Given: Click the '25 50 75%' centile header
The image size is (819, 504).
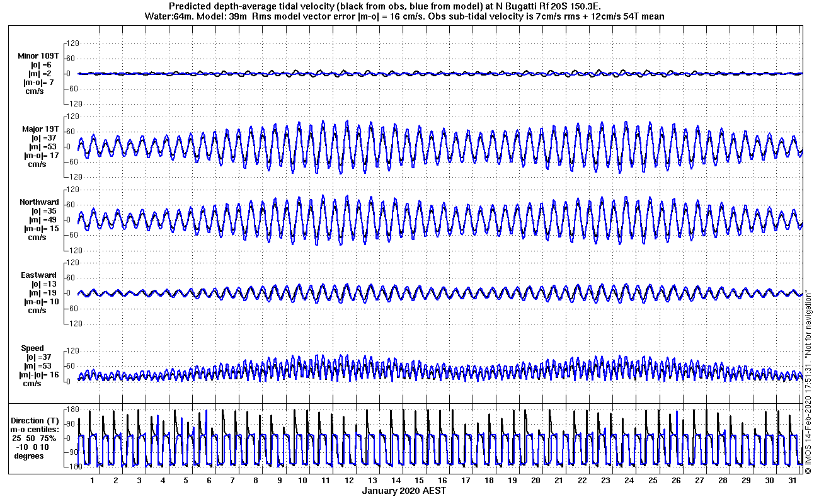Looking at the screenshot, I should pos(35,438).
